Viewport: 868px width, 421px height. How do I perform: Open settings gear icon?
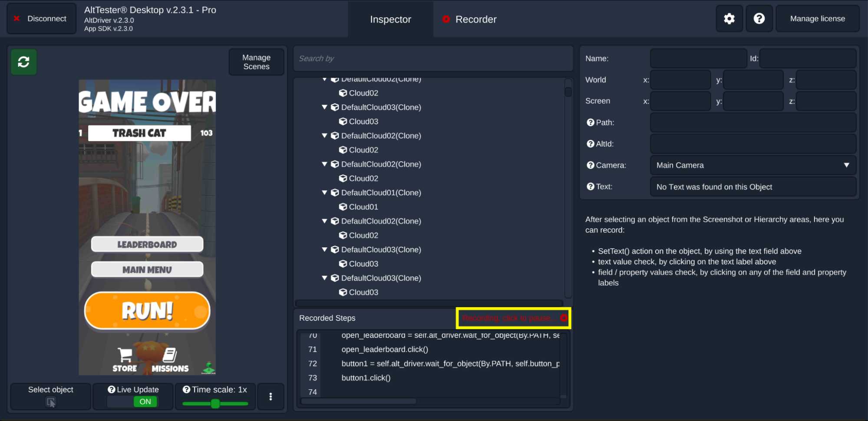pyautogui.click(x=729, y=19)
